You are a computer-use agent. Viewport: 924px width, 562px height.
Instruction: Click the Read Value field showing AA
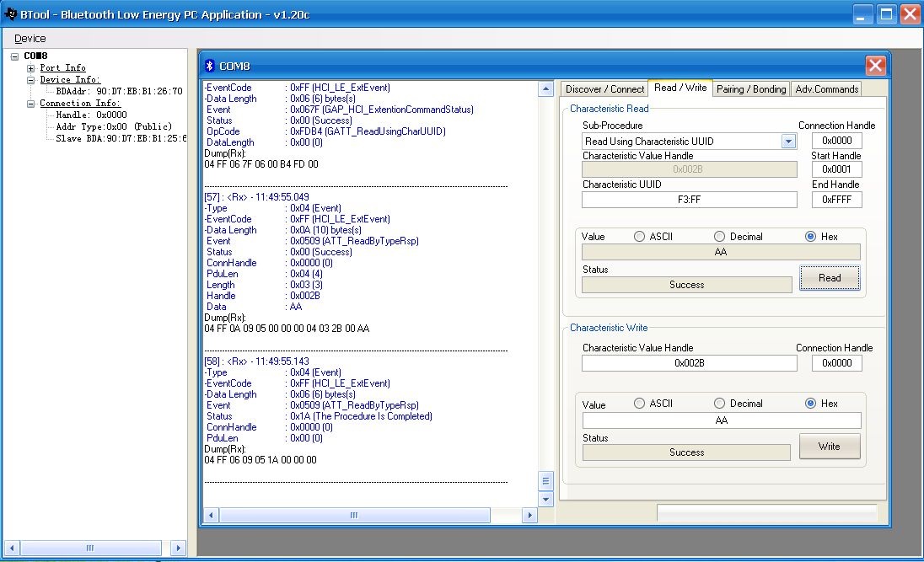click(721, 252)
